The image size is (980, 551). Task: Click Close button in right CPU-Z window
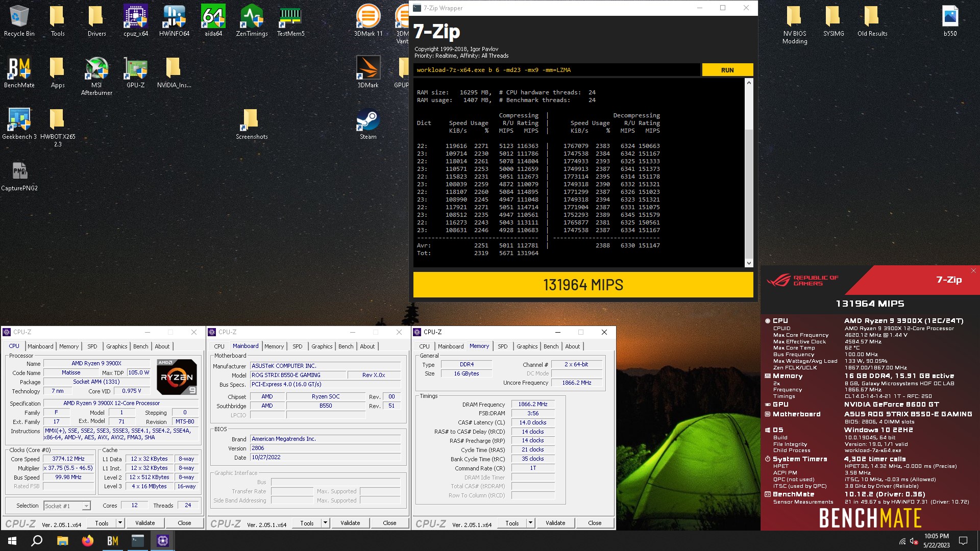point(595,523)
